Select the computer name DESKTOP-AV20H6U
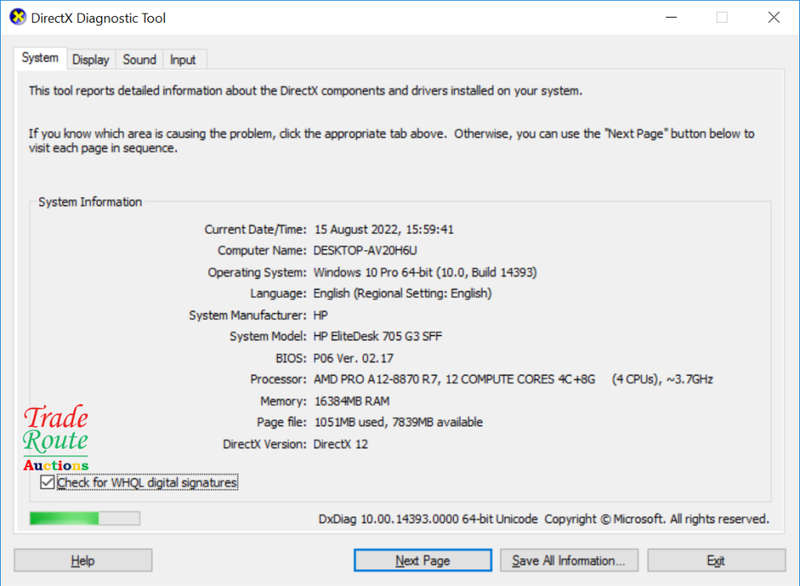Screen dimensions: 800x586 pyautogui.click(x=365, y=250)
